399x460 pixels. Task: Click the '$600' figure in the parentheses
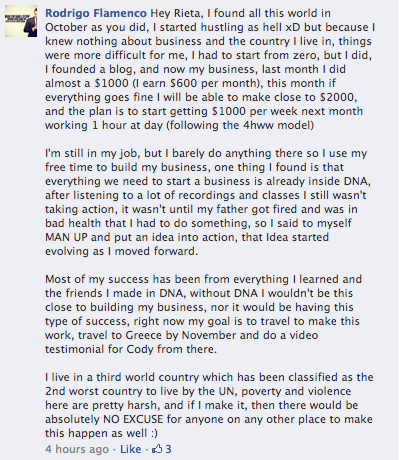coord(184,83)
